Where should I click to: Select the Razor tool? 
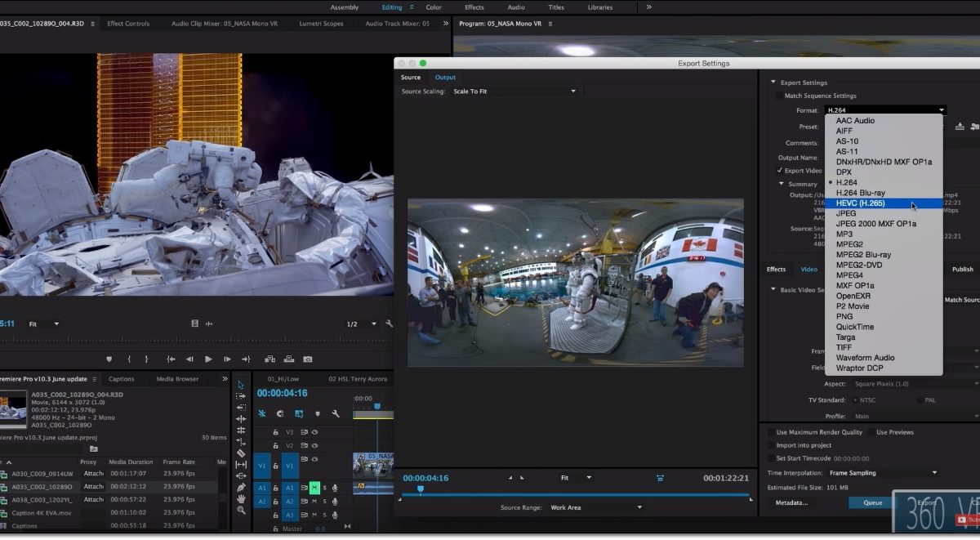point(241,453)
